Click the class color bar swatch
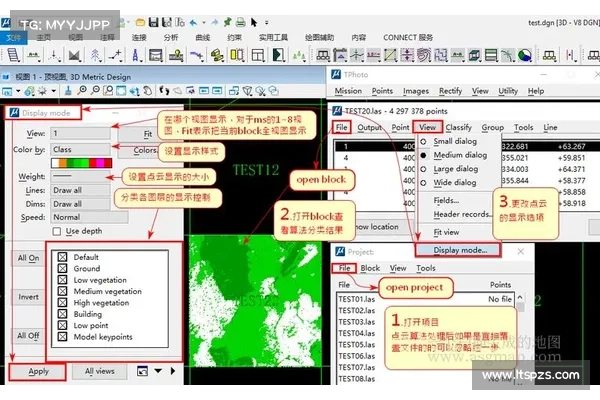The image size is (600, 400). (x=82, y=163)
